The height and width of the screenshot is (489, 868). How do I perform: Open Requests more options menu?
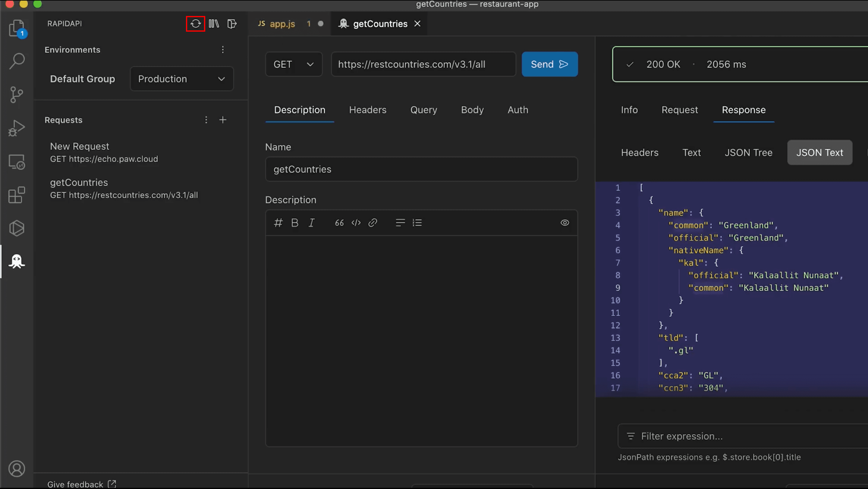pos(206,120)
